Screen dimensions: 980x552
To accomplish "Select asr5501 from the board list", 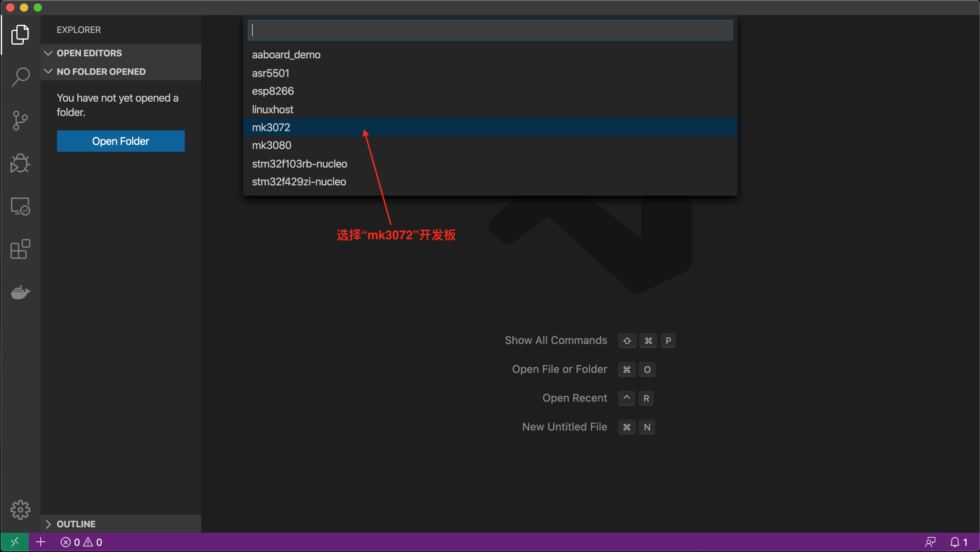I will 490,73.
